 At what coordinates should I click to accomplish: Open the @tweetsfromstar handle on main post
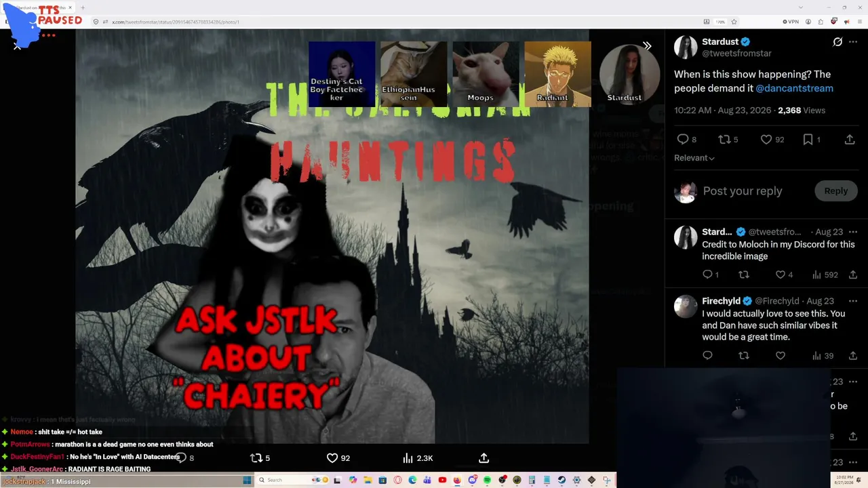pos(736,54)
